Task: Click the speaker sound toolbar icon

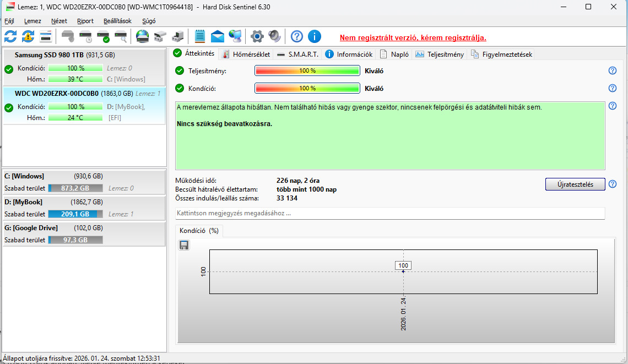Action: click(x=274, y=36)
